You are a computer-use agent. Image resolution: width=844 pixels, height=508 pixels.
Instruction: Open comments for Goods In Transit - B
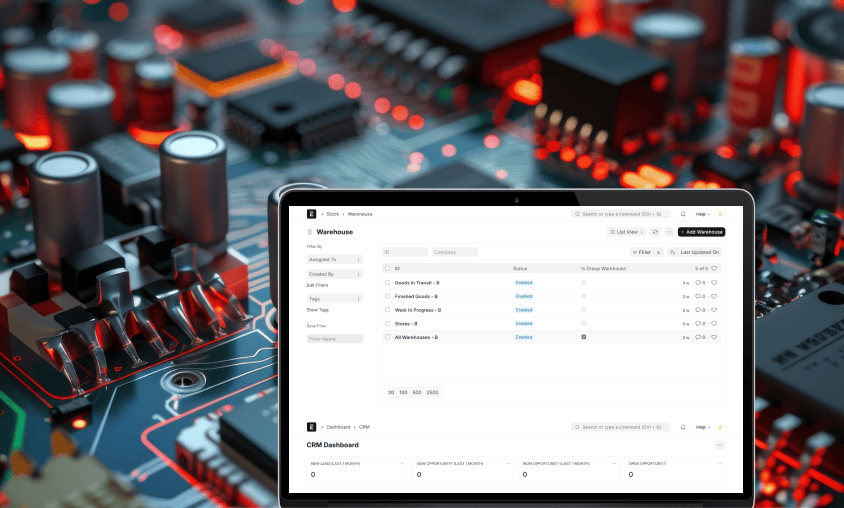pyautogui.click(x=700, y=283)
